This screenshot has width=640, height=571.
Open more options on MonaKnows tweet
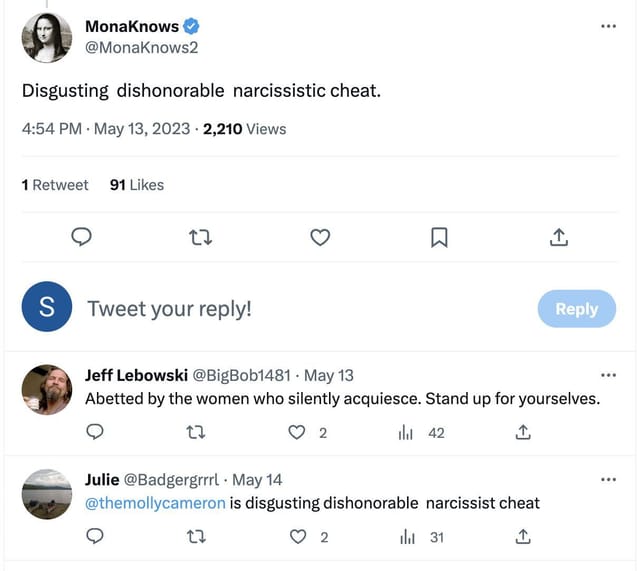[x=609, y=25]
